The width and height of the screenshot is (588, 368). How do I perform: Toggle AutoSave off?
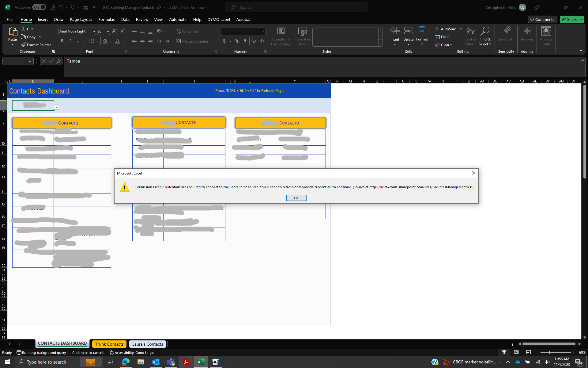(x=39, y=7)
